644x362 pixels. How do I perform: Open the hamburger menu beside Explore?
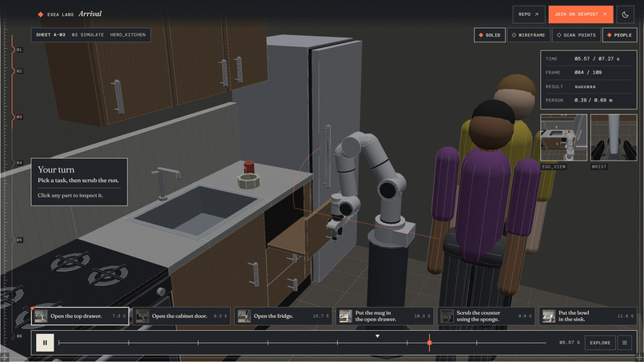pos(624,343)
